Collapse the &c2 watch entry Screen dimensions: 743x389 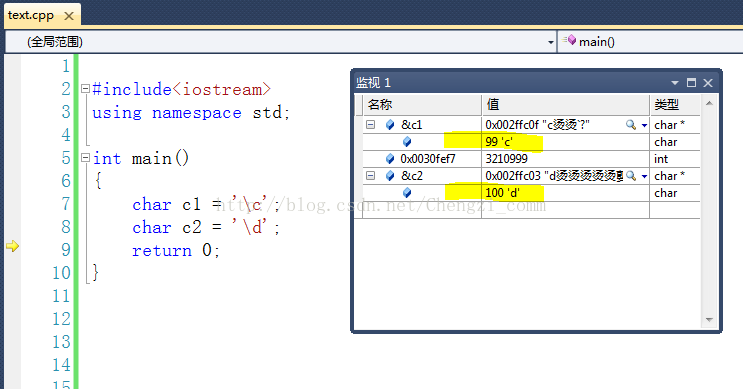click(x=371, y=176)
